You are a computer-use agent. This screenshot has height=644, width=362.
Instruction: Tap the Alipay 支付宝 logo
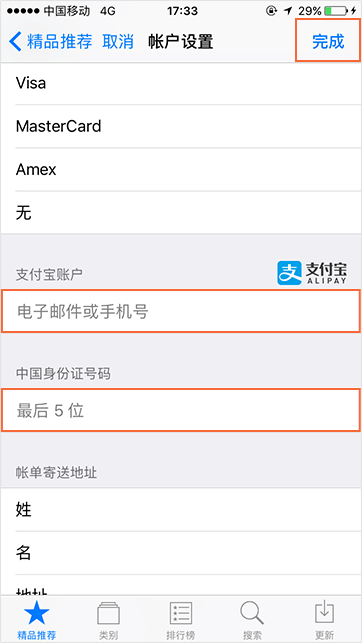(x=312, y=273)
